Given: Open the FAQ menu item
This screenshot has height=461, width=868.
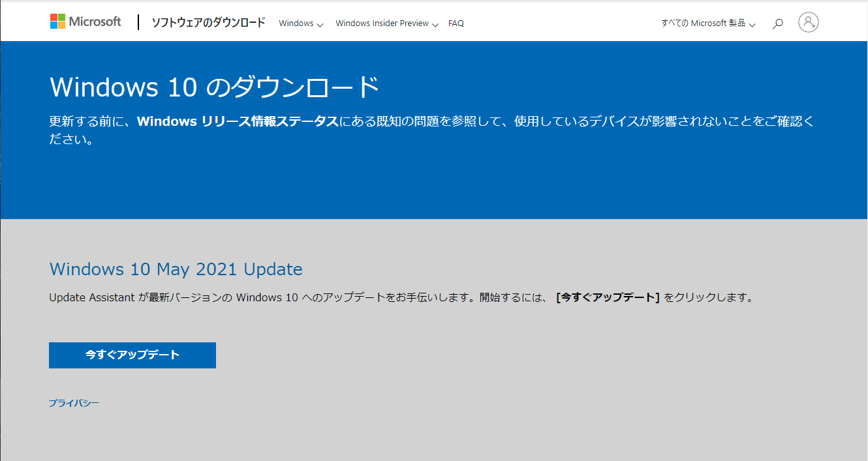Looking at the screenshot, I should click(456, 23).
